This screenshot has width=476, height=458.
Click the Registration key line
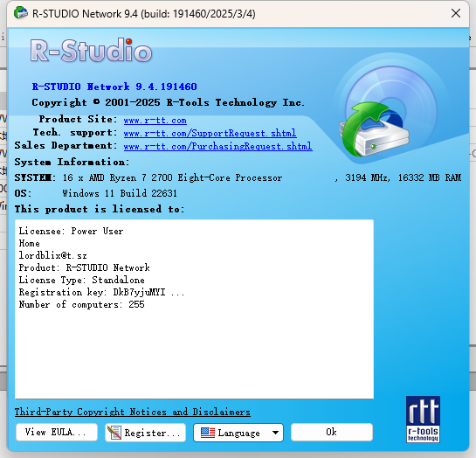point(101,292)
